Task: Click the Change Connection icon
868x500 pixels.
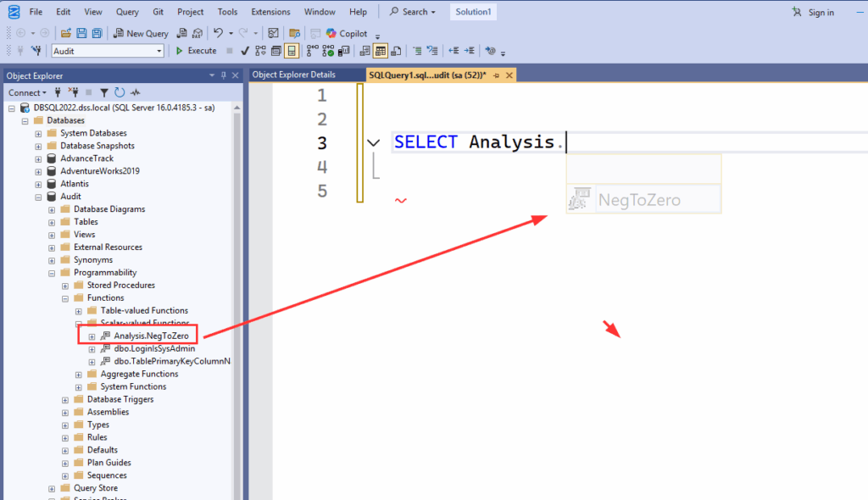Action: coord(36,51)
